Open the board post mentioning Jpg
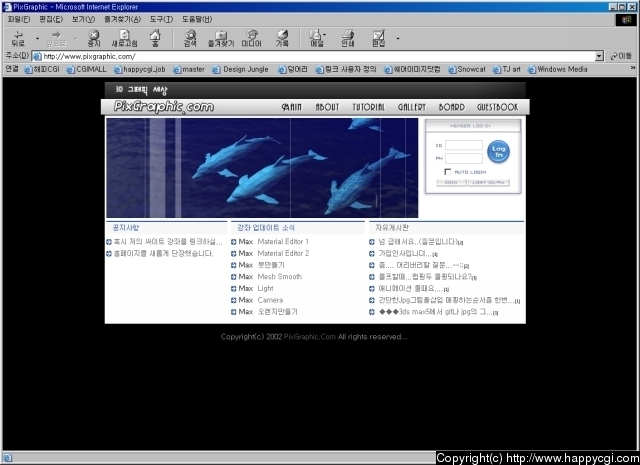640x465 pixels. (x=449, y=300)
